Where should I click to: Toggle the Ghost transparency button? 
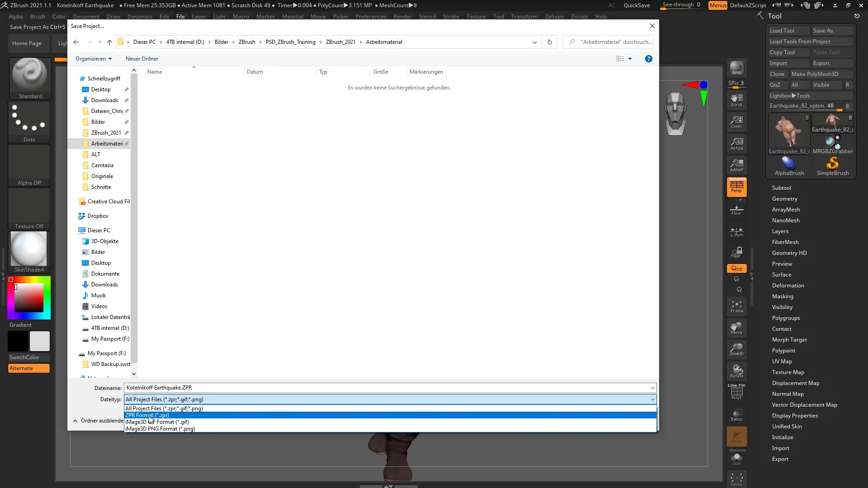(x=736, y=437)
